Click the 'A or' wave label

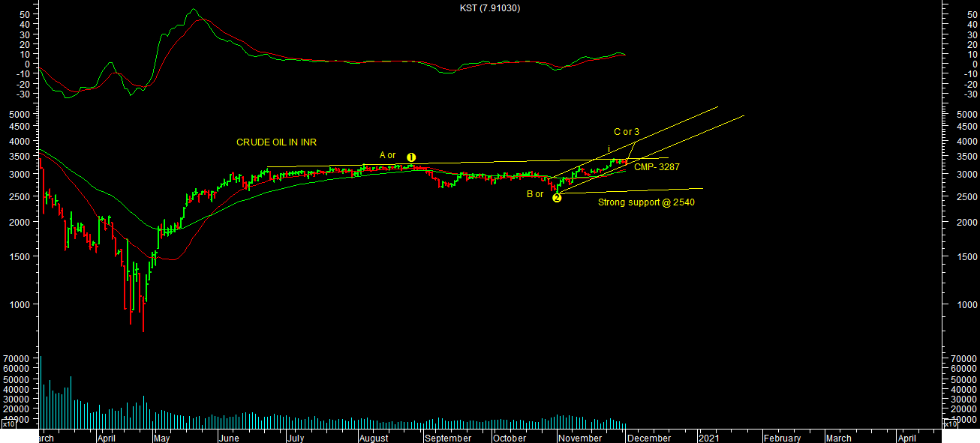[x=387, y=155]
